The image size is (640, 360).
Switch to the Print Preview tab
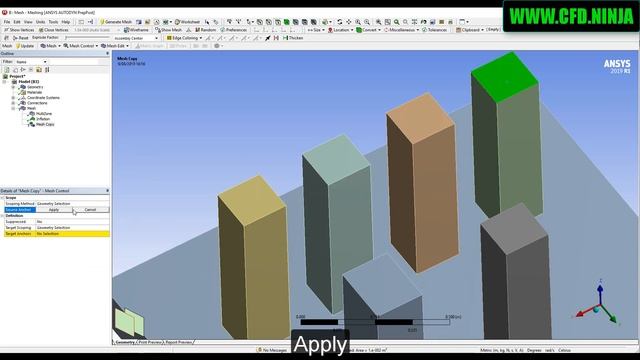tap(150, 342)
